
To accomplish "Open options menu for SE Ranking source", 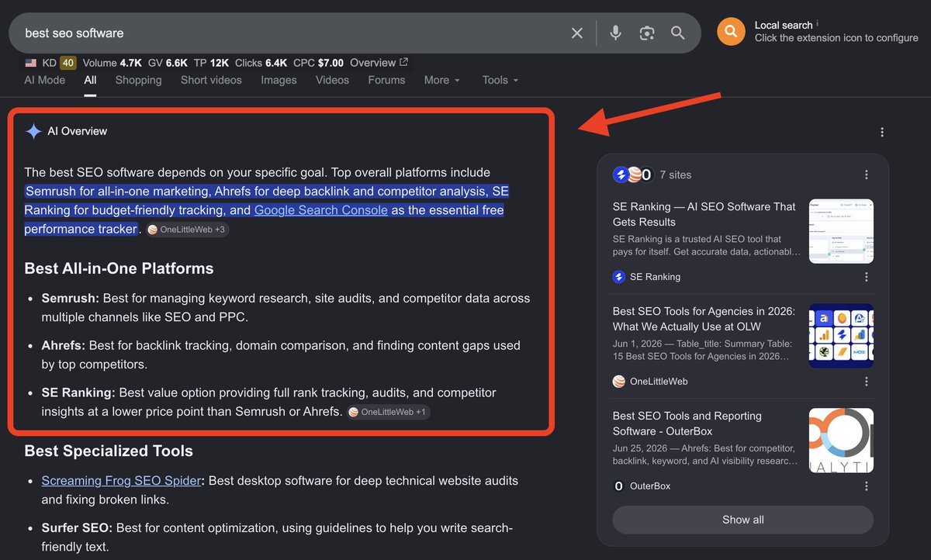I will (867, 277).
